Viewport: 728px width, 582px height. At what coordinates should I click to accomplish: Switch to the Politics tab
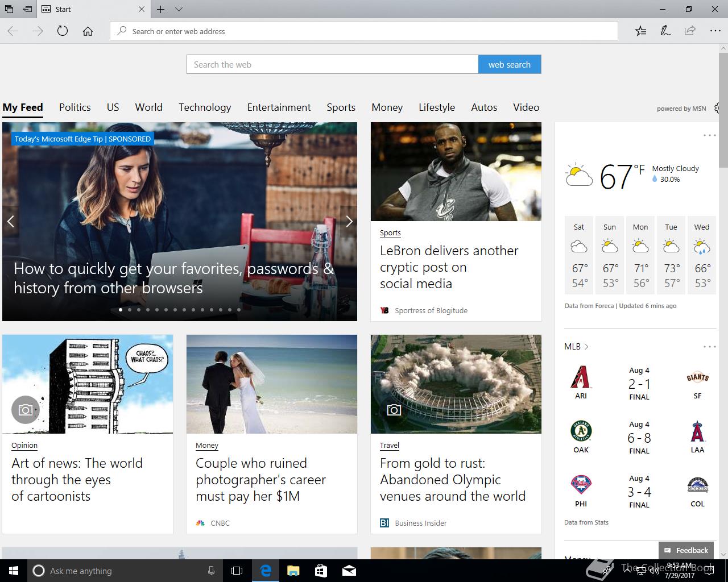click(x=75, y=107)
